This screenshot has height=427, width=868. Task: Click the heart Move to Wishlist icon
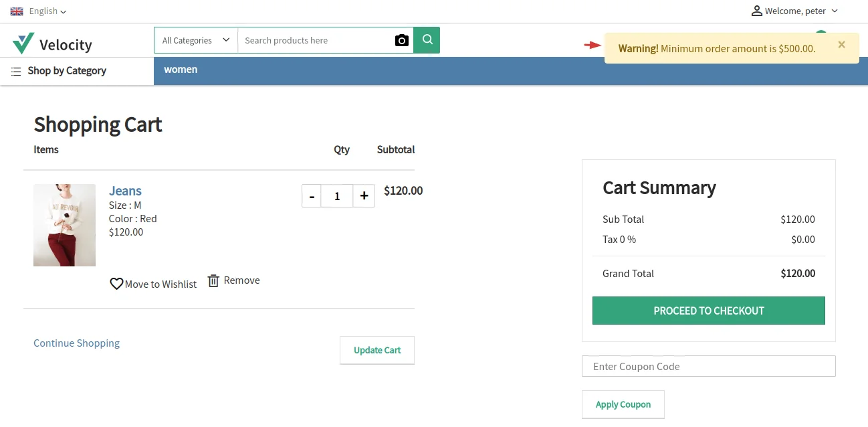coord(116,284)
